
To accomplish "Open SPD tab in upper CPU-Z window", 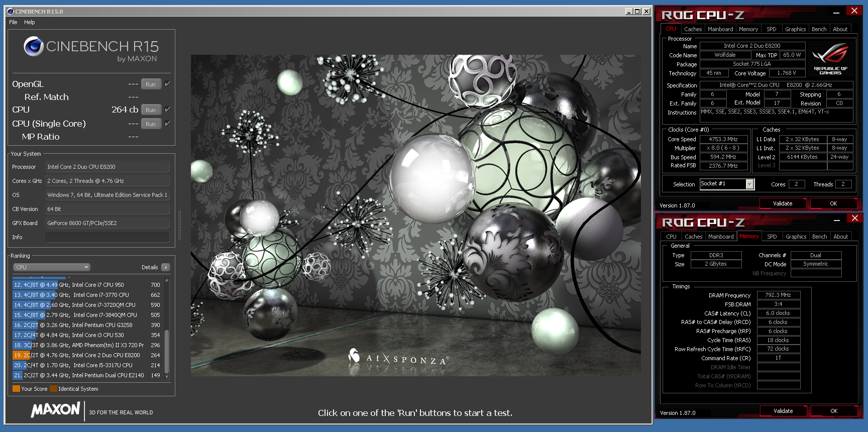I will tap(771, 29).
